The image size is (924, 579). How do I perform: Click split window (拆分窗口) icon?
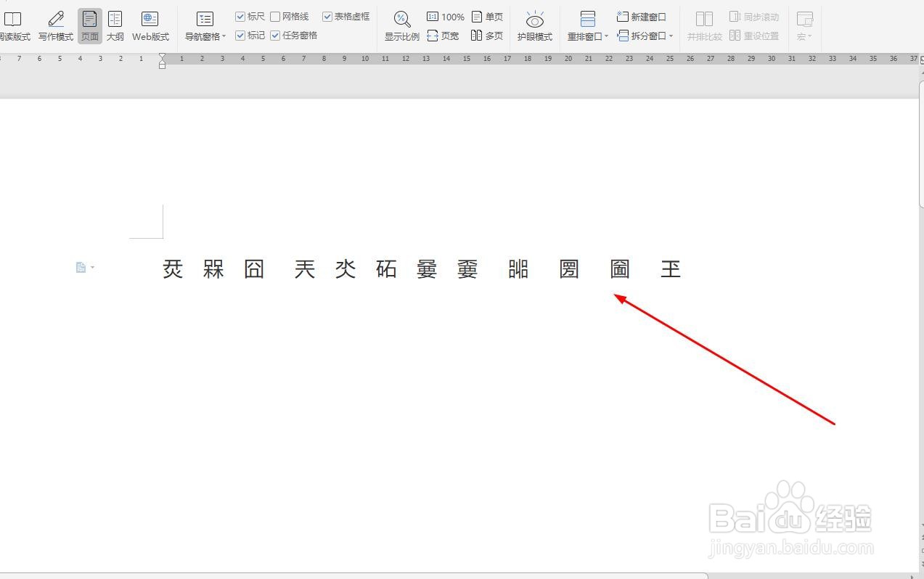[623, 36]
